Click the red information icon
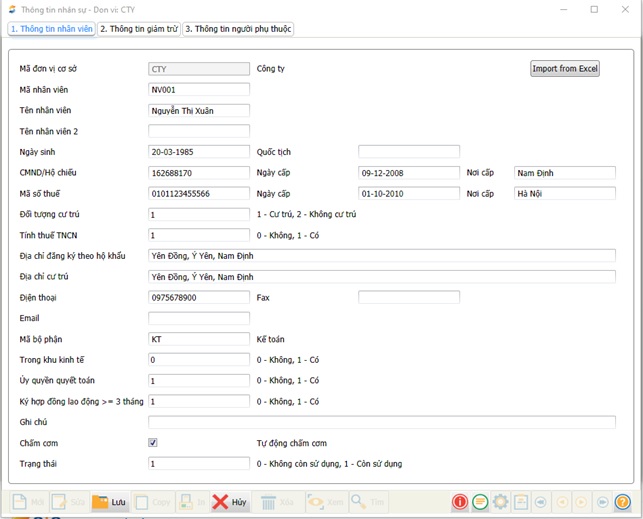 [x=460, y=502]
